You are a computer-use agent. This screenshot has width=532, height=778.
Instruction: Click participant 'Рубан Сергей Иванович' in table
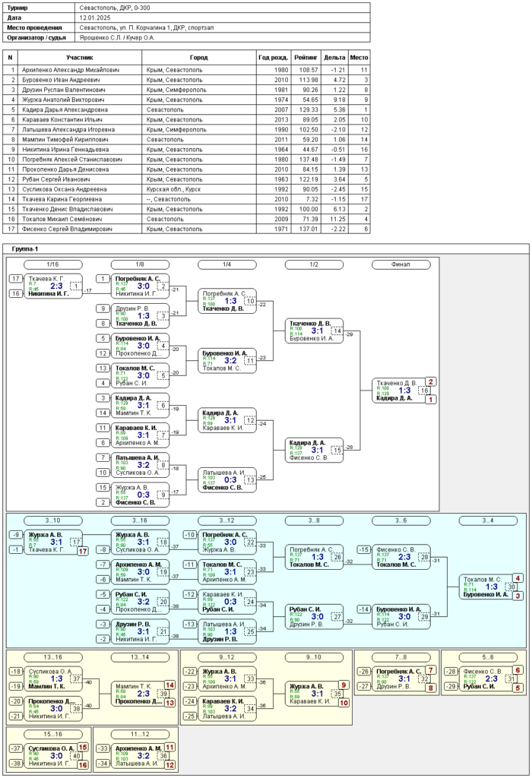click(x=55, y=179)
